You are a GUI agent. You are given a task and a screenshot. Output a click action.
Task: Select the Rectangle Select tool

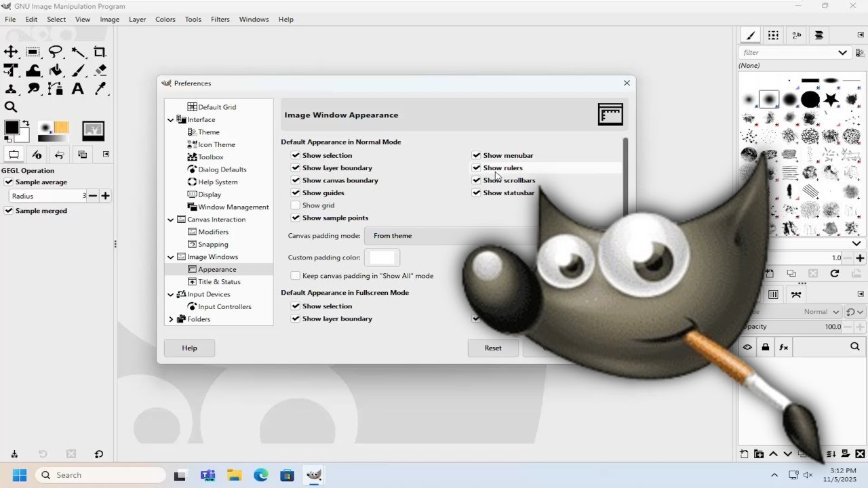33,52
